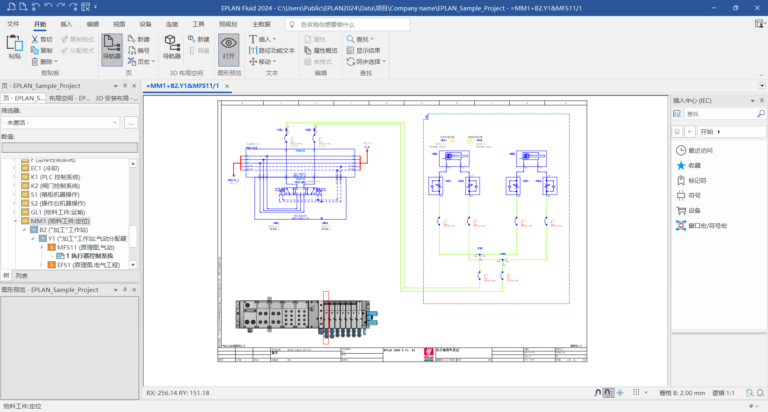Viewport: 768px width, 412px height.
Task: Click the Copy (复制) icon
Action: click(x=35, y=50)
